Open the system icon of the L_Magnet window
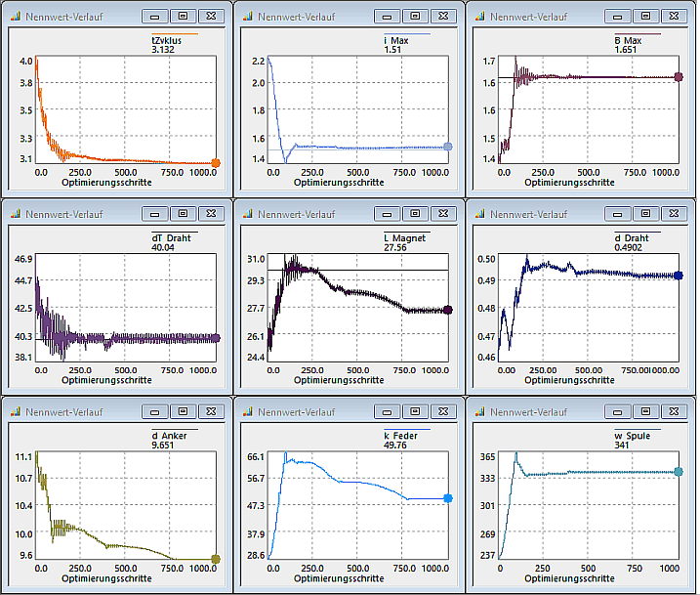 coord(246,213)
